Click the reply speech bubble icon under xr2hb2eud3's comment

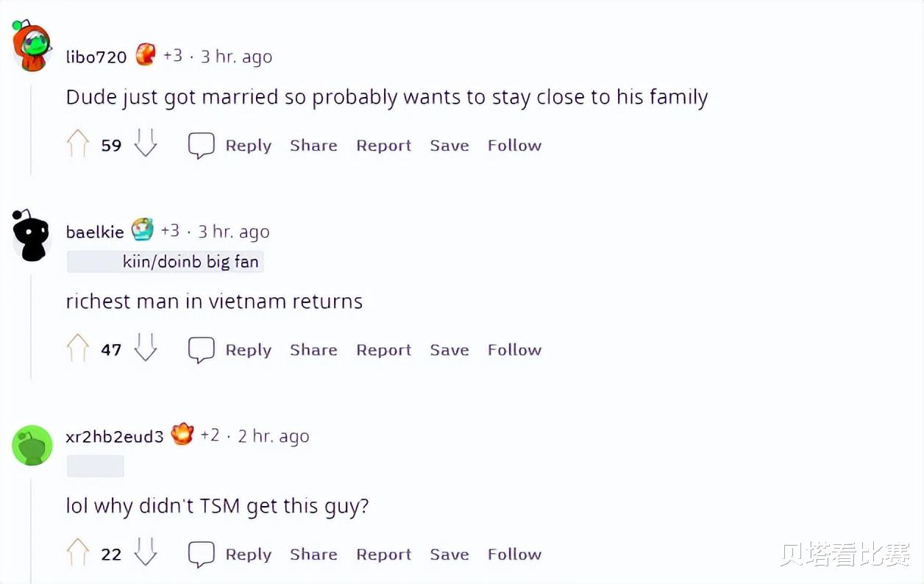201,555
